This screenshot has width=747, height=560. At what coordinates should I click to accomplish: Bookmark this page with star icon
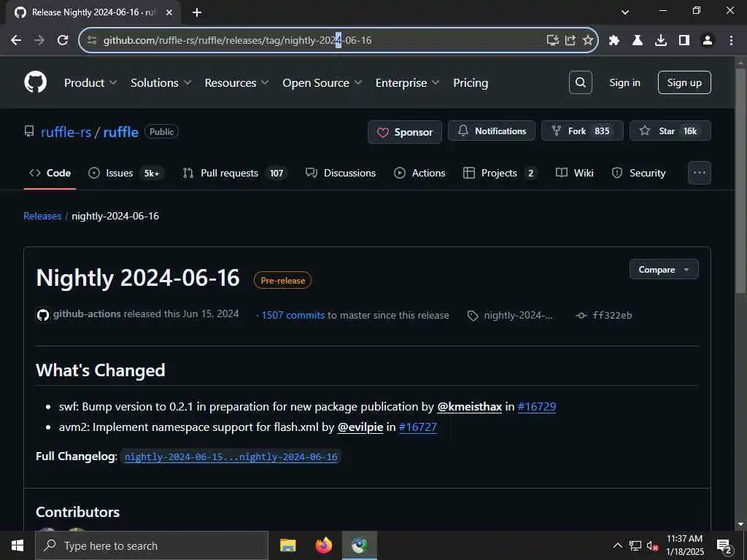(588, 40)
